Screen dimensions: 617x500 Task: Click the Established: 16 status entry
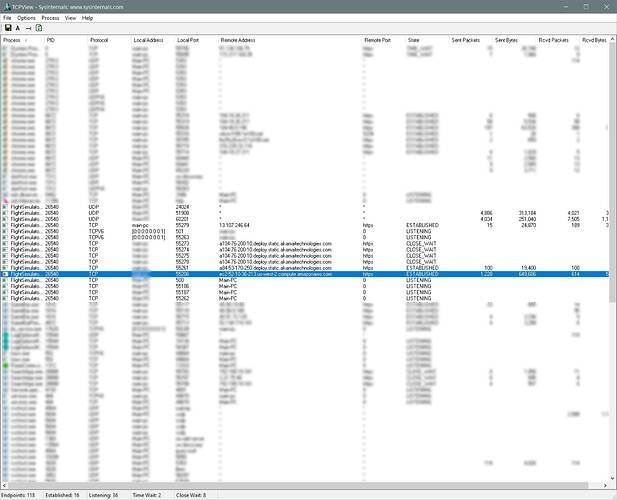tap(63, 495)
